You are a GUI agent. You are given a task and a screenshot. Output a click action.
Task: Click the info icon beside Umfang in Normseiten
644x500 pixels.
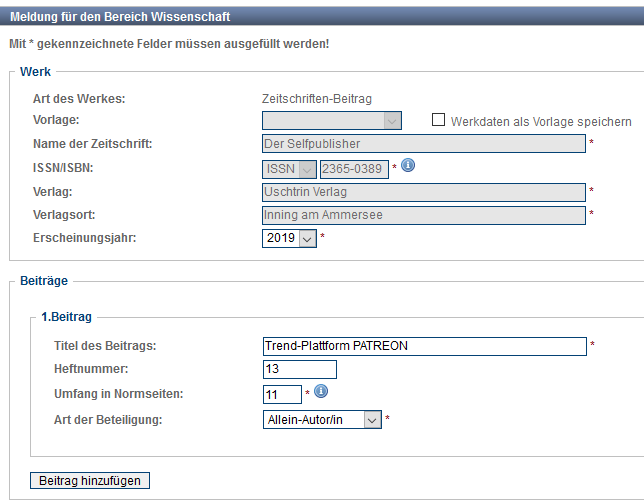(321, 391)
